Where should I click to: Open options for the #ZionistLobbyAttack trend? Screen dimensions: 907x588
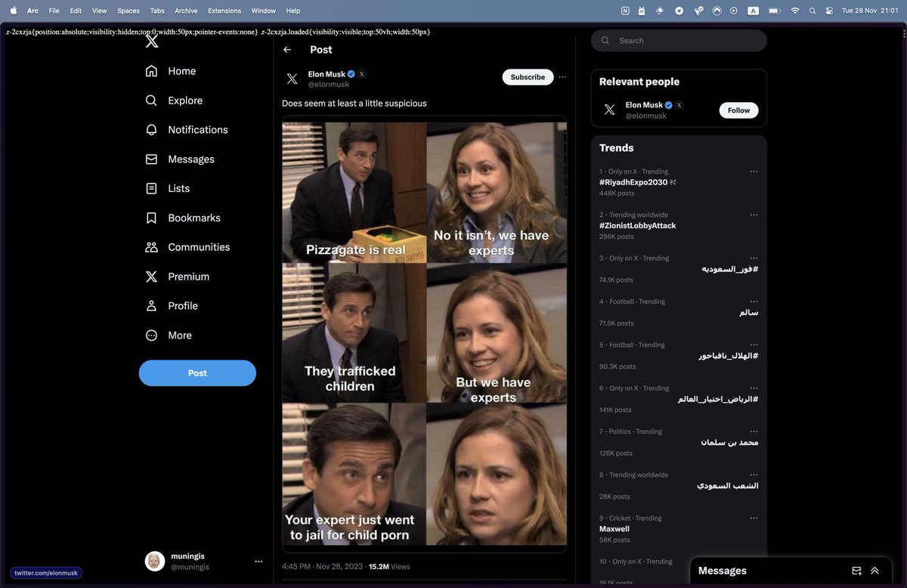(x=754, y=215)
